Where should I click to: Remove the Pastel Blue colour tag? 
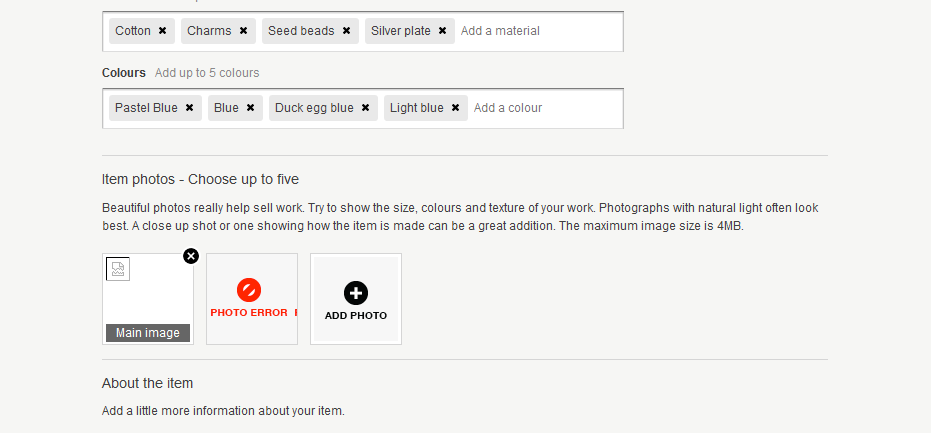pyautogui.click(x=189, y=108)
